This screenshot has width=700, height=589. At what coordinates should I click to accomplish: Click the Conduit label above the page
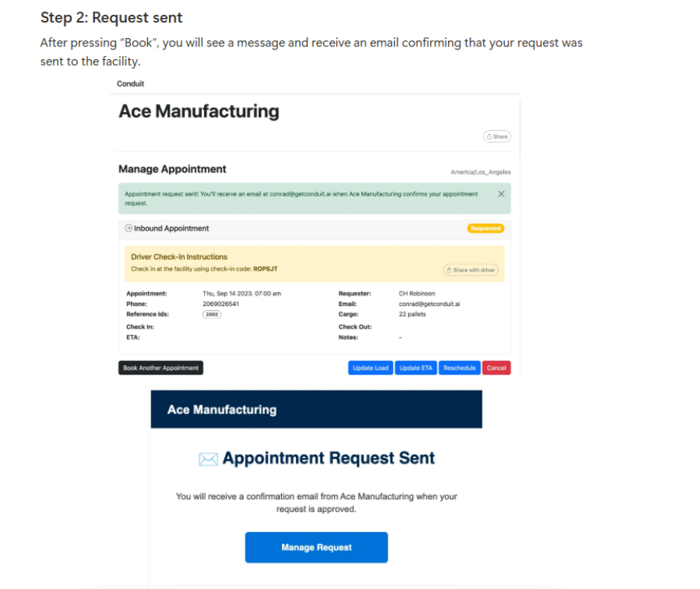pyautogui.click(x=131, y=84)
